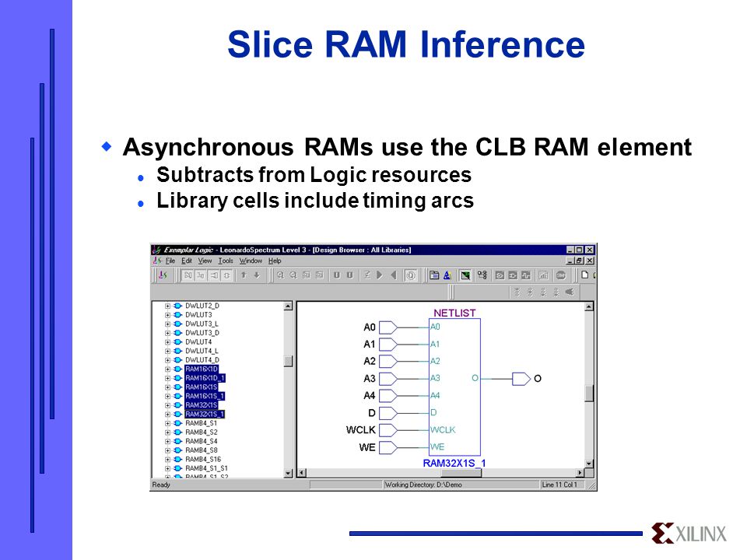747x560 pixels.
Task: Click the first U-shaped toolbar icon
Action: pos(336,275)
